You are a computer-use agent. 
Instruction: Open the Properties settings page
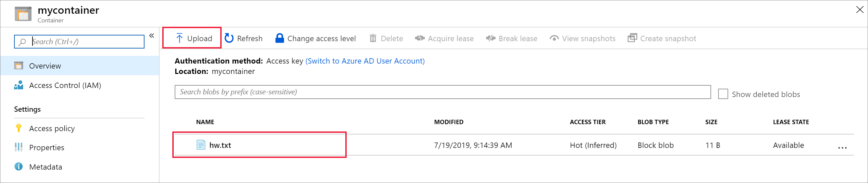47,148
